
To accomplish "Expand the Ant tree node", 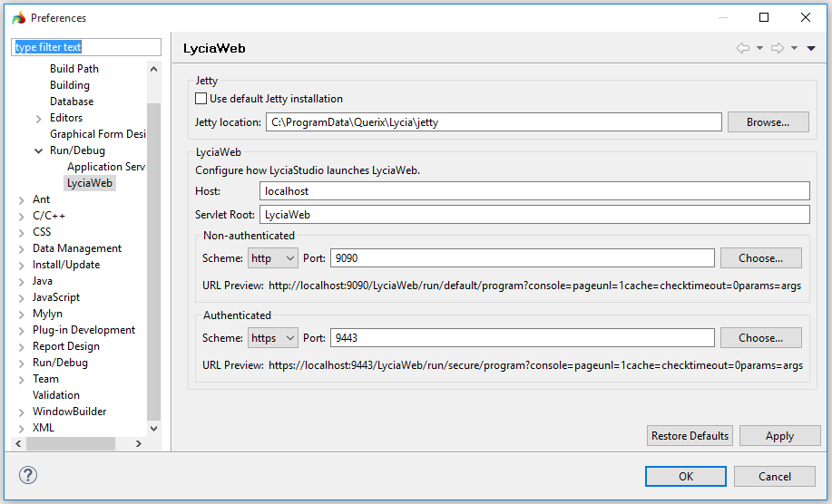I will [x=22, y=199].
